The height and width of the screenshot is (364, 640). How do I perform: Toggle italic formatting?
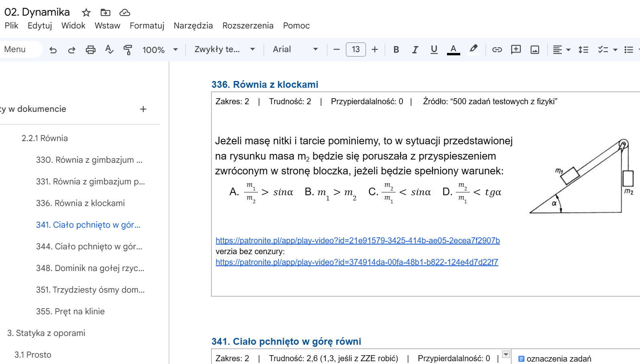coord(415,50)
